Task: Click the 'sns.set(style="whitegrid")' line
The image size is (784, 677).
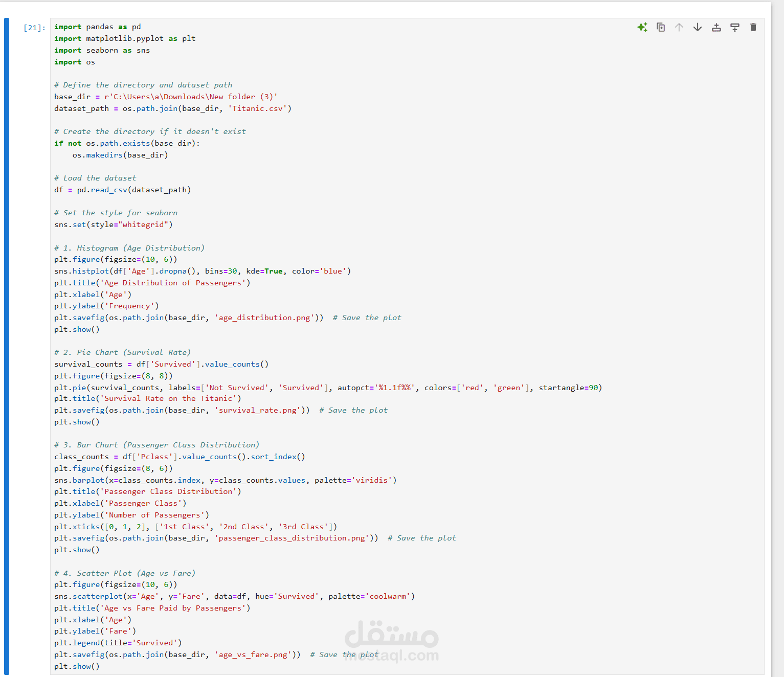Action: 114,224
